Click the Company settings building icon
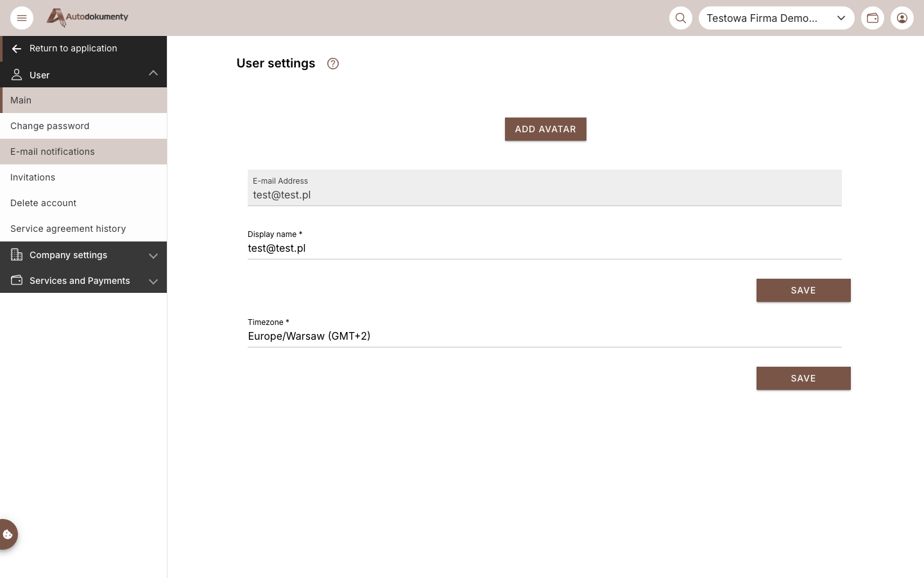This screenshot has width=924, height=578. tap(17, 255)
